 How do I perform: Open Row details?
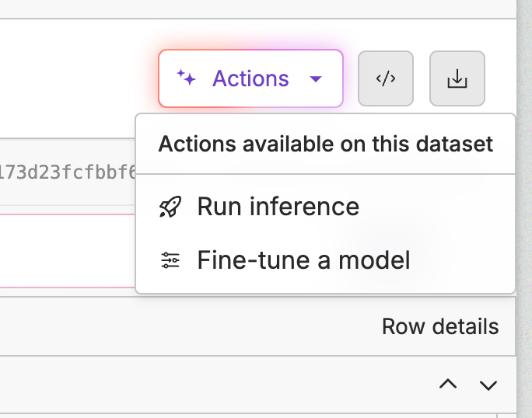click(x=440, y=326)
